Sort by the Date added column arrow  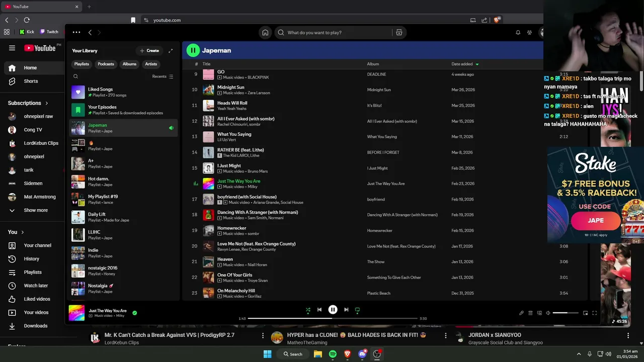click(x=477, y=64)
